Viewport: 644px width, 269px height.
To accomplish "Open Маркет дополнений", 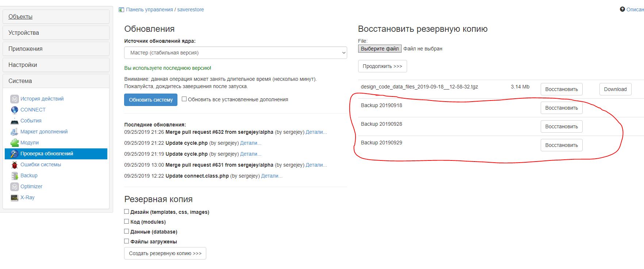I will tap(44, 132).
